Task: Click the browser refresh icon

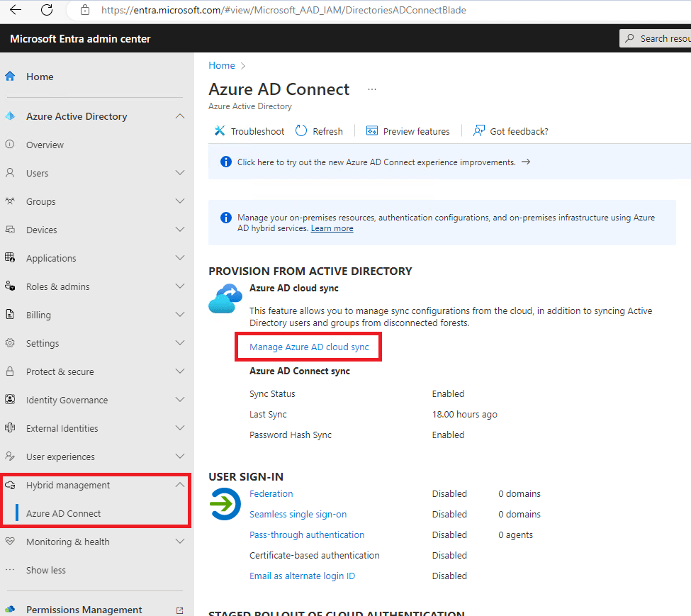Action: pos(47,10)
